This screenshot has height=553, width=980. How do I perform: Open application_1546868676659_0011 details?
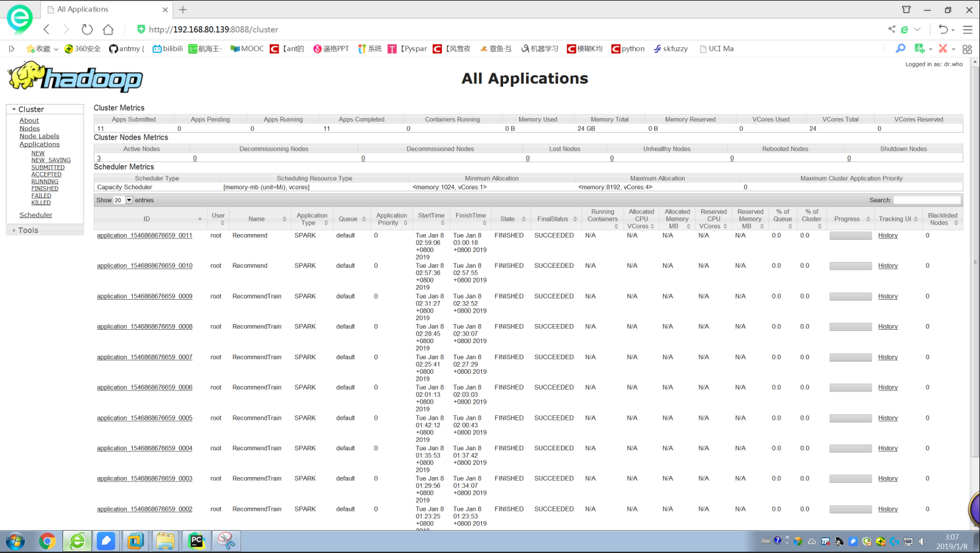coord(145,235)
